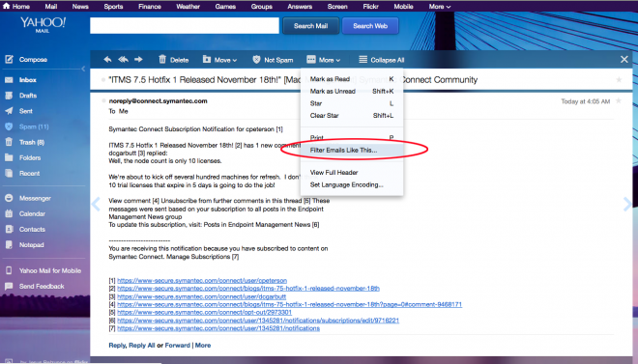Open Contacts from sidebar
The height and width of the screenshot is (364, 638).
(x=32, y=229)
